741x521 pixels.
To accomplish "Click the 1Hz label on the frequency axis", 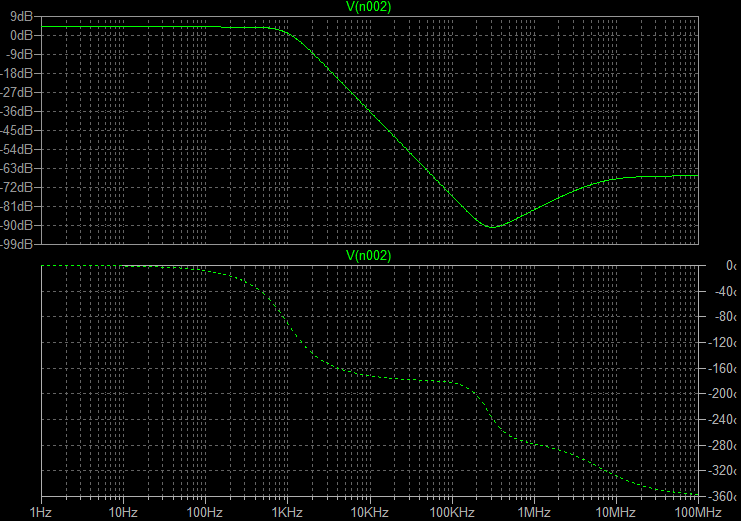I will [x=41, y=512].
